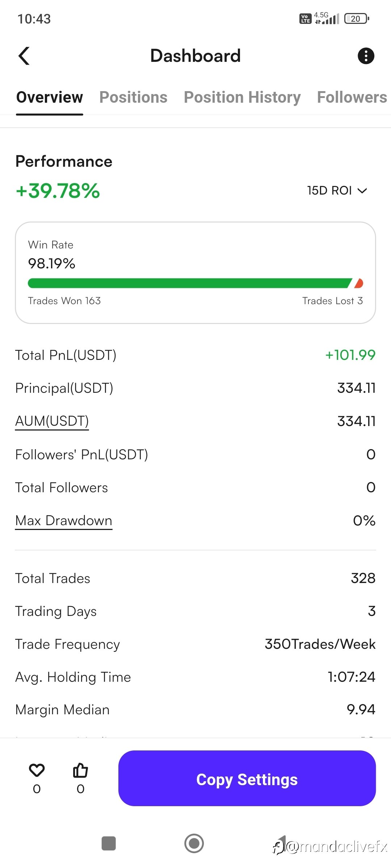Tap the underlined Max Drawdown label
Screen dimensions: 391x868
tap(64, 521)
